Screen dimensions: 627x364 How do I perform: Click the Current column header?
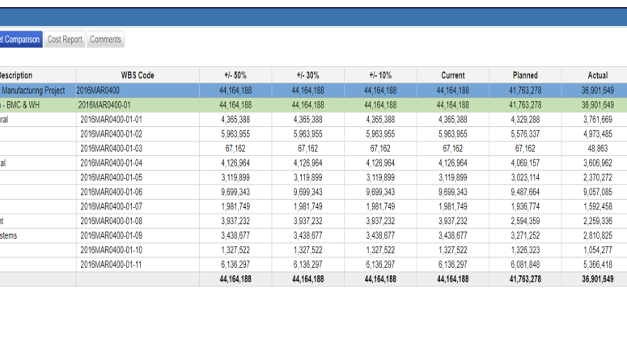click(x=453, y=75)
